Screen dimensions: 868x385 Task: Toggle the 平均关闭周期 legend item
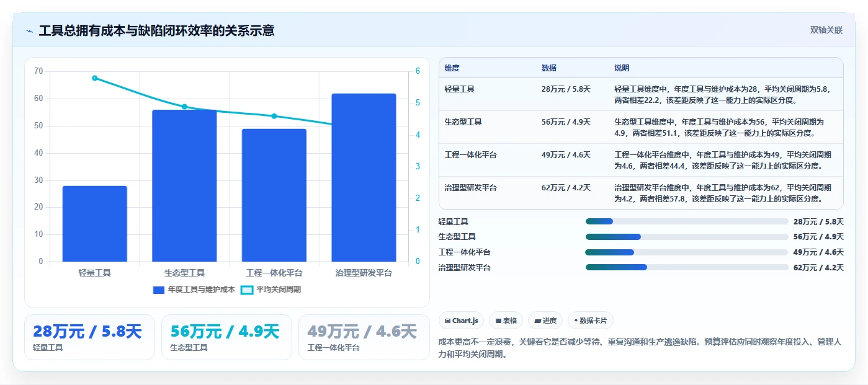[271, 290]
